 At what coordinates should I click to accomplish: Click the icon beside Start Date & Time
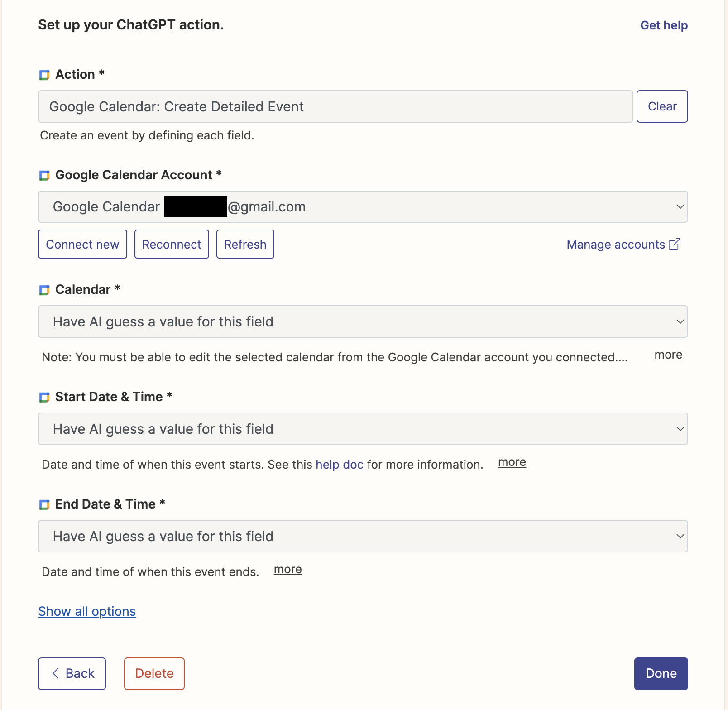click(x=44, y=397)
